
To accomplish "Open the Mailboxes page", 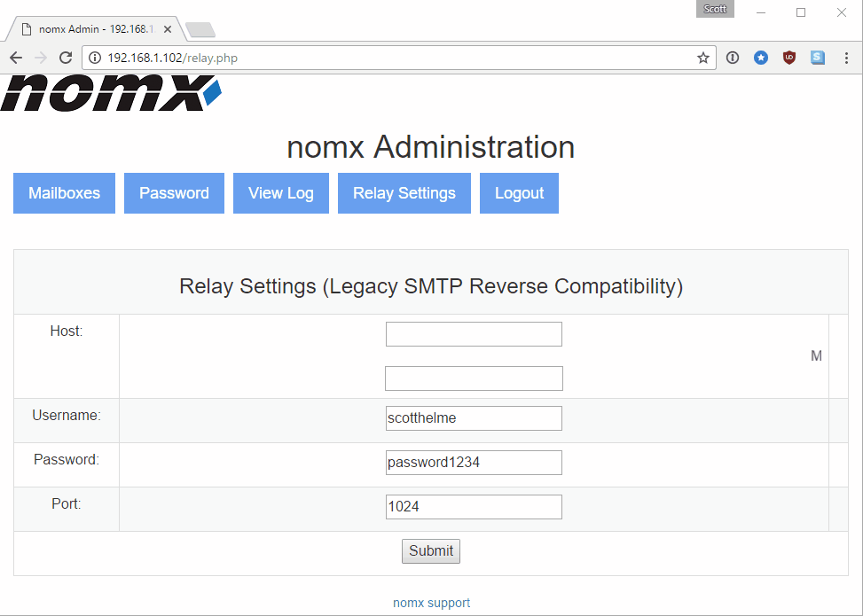I will point(65,193).
